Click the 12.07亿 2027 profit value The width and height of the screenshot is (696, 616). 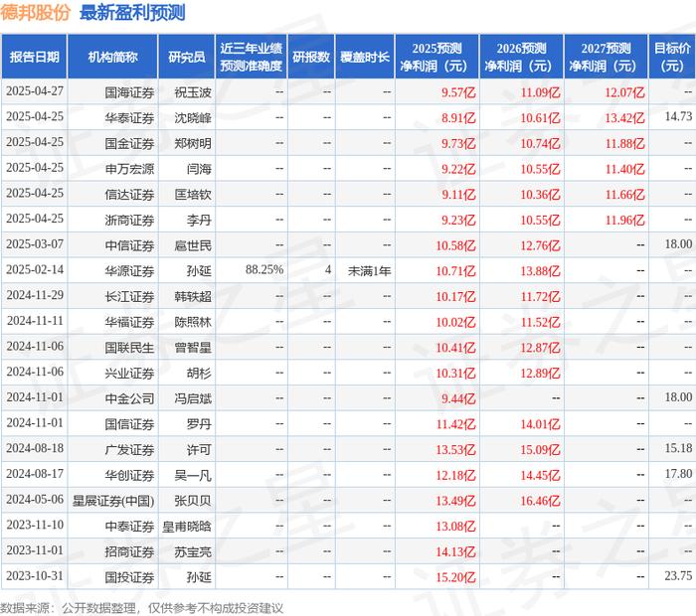tap(624, 92)
